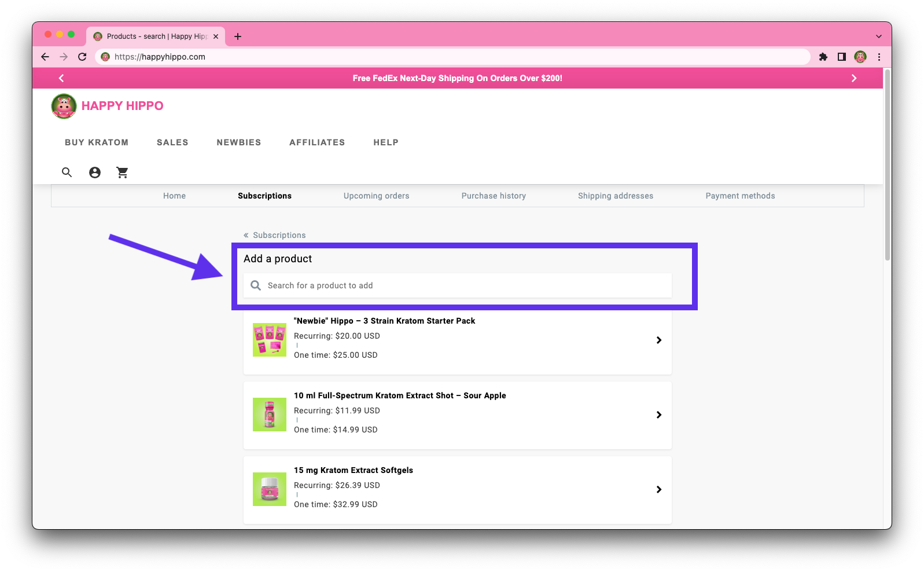
Task: Click 15 mg Kratom Extract Softgels title
Action: [x=354, y=470]
